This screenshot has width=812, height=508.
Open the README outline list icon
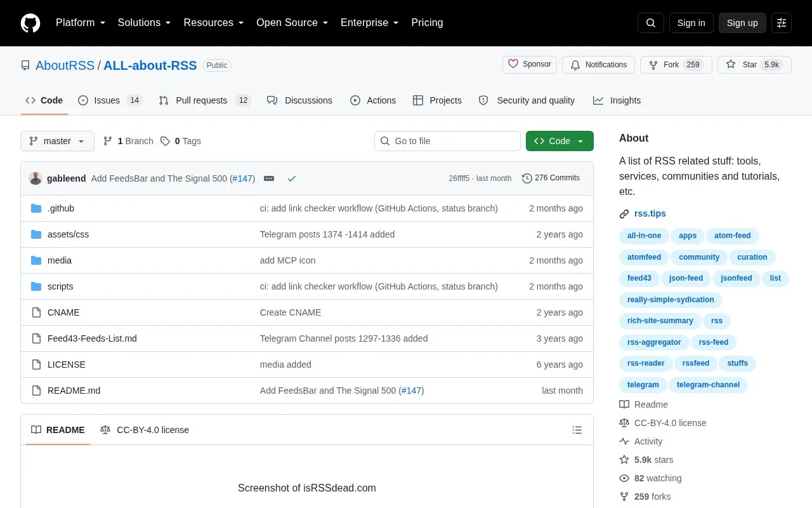[577, 430]
